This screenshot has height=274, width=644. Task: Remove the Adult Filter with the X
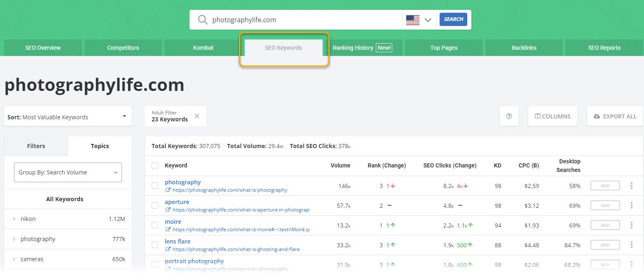pyautogui.click(x=197, y=116)
